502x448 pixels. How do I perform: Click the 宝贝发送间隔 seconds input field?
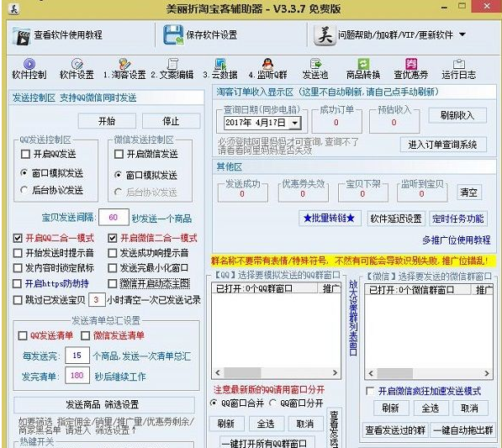point(114,218)
